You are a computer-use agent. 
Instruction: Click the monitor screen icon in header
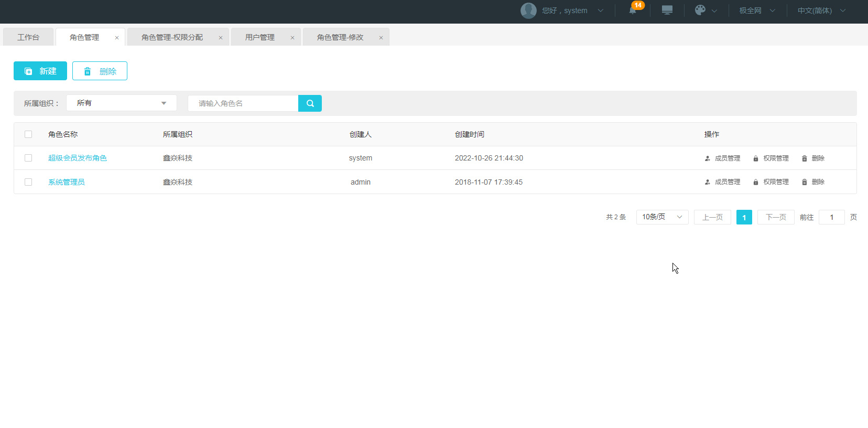(667, 10)
